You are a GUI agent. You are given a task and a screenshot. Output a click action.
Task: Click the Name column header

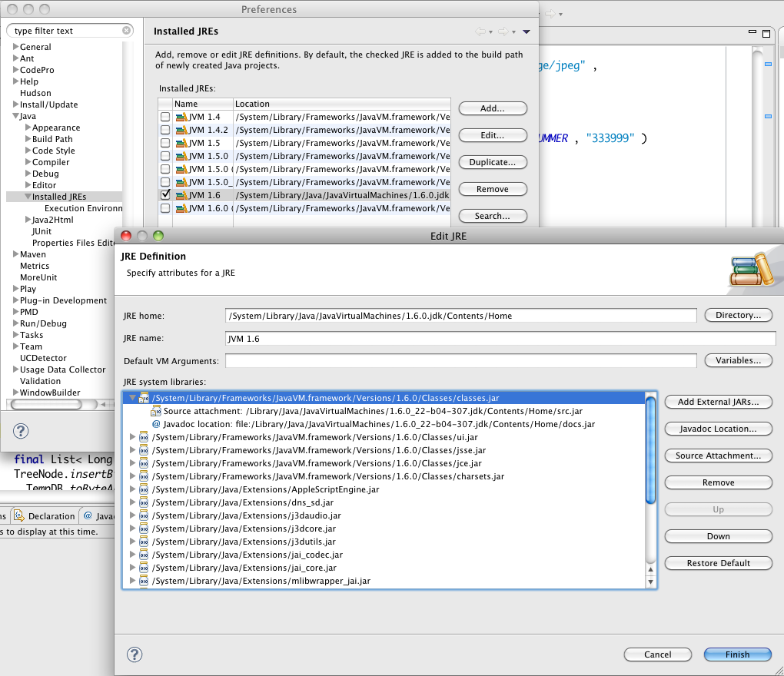coord(203,104)
